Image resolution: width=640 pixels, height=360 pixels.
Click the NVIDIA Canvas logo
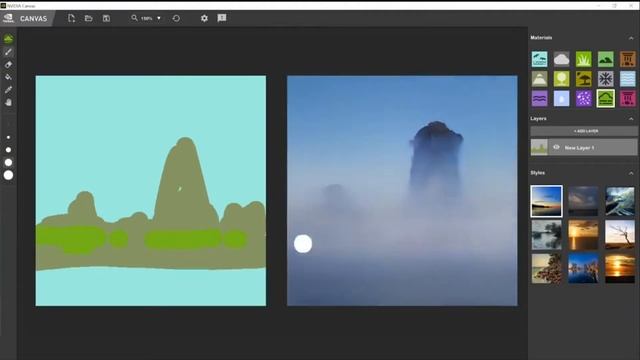tap(8, 18)
